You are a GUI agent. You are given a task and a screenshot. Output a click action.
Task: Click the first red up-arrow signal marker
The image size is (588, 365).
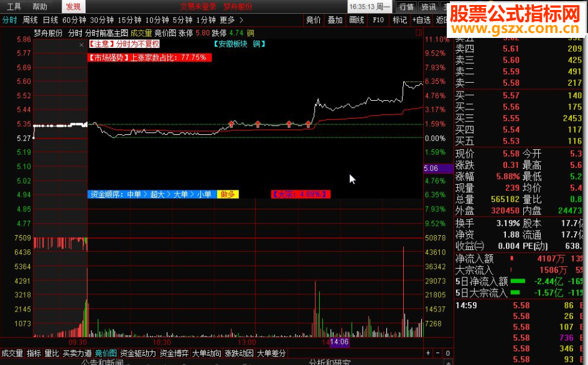tap(231, 124)
